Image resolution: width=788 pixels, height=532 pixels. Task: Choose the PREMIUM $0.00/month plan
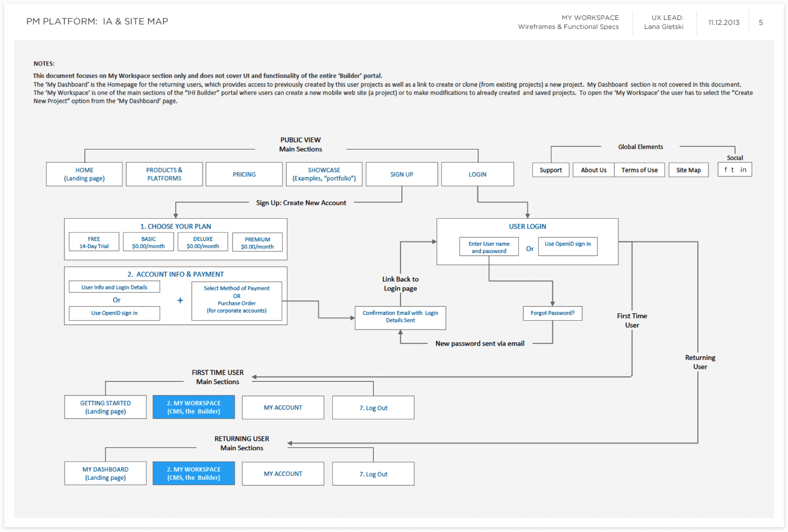point(257,243)
